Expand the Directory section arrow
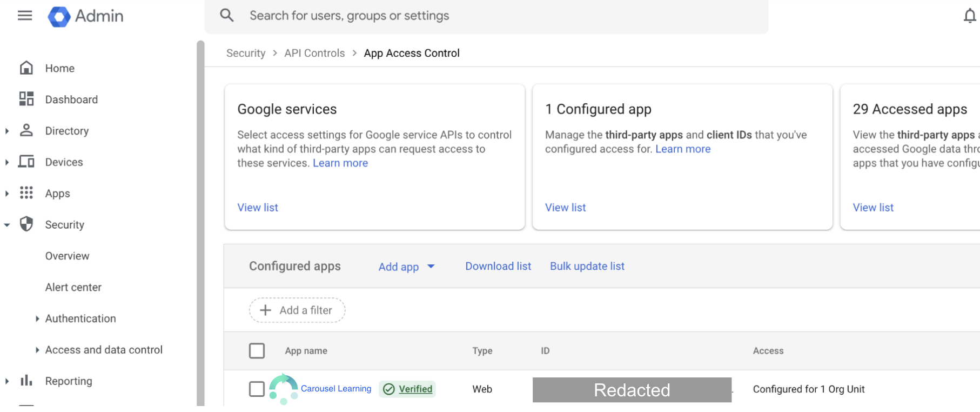The height and width of the screenshot is (412, 980). [x=7, y=131]
